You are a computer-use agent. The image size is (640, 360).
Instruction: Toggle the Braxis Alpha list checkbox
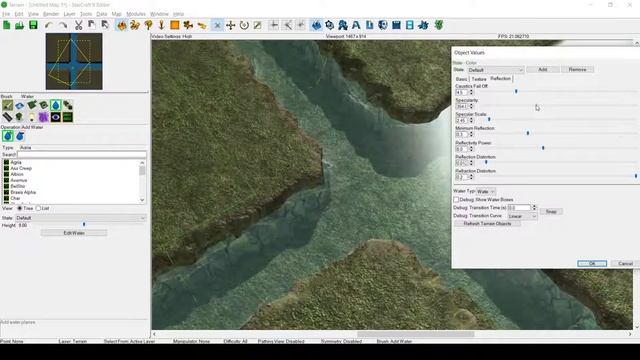click(7, 192)
